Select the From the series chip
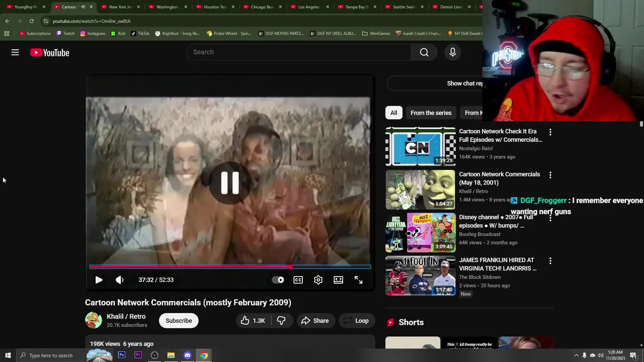 click(431, 113)
